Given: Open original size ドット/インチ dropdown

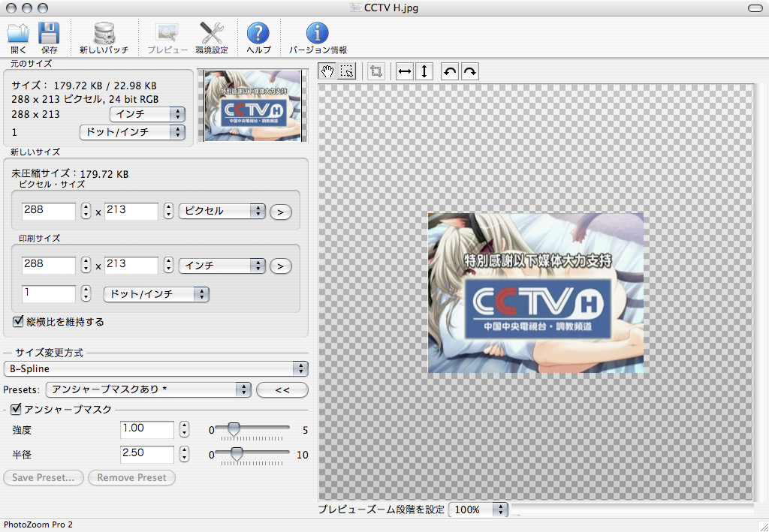Looking at the screenshot, I should click(132, 132).
